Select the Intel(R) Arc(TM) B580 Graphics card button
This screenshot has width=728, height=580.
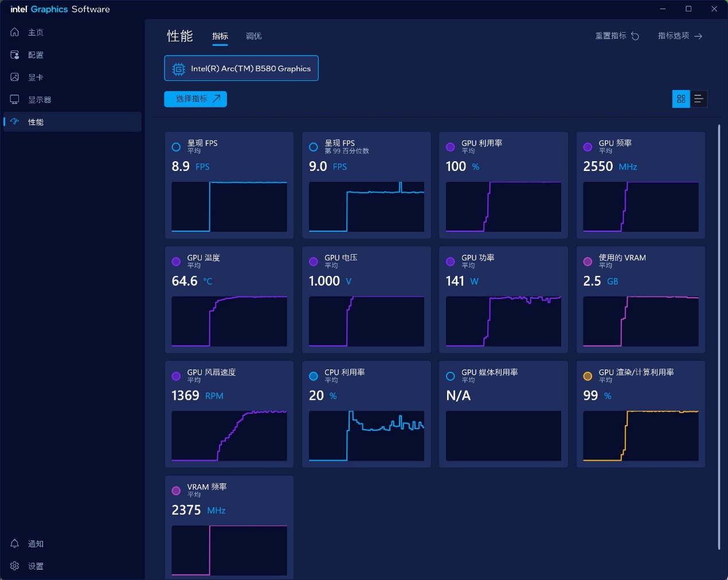(x=241, y=68)
